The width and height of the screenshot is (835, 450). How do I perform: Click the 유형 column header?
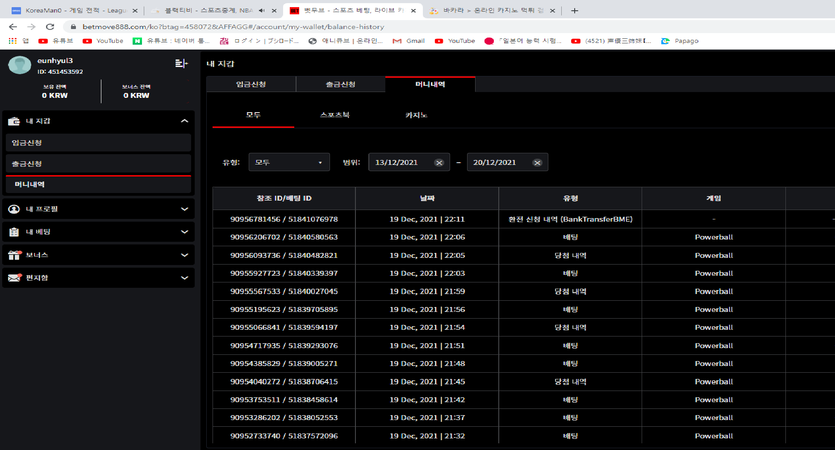(570, 198)
